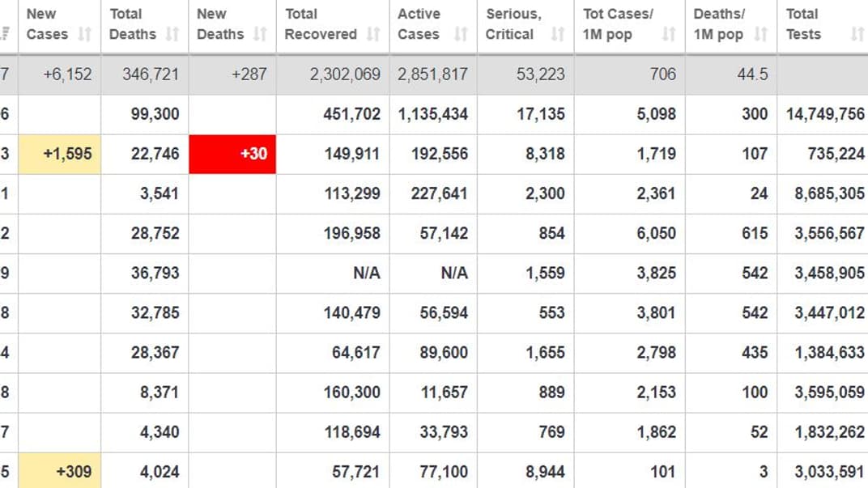Click the yellow +1,595 new cases cell
868x488 pixels.
[60, 154]
